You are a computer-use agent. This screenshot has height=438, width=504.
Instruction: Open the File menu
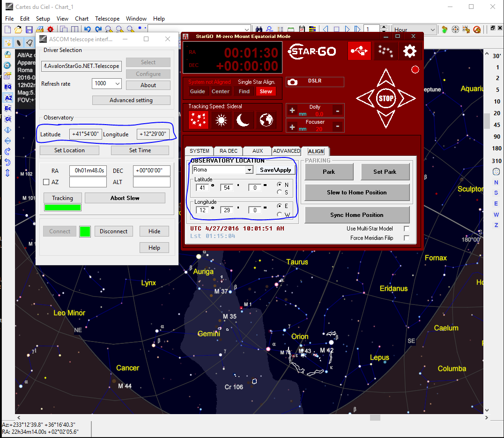coord(9,19)
